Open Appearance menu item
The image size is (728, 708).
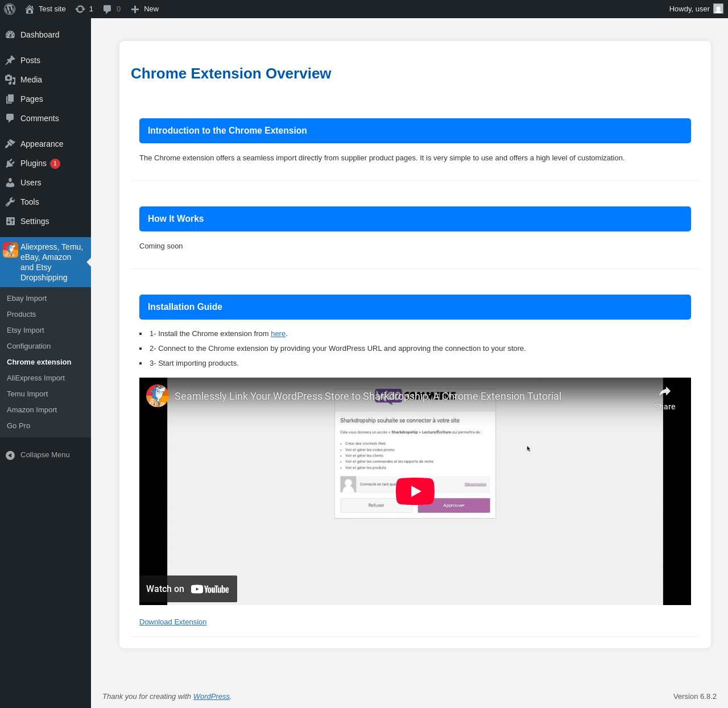(45, 144)
